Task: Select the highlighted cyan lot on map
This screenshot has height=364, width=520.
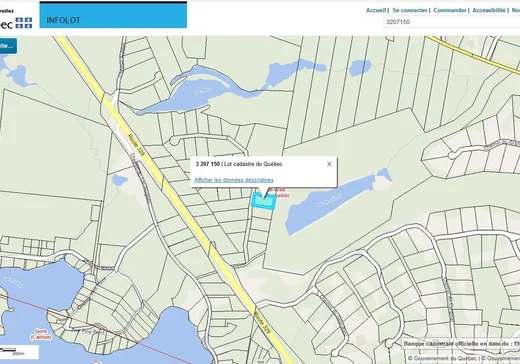Action: [x=263, y=201]
